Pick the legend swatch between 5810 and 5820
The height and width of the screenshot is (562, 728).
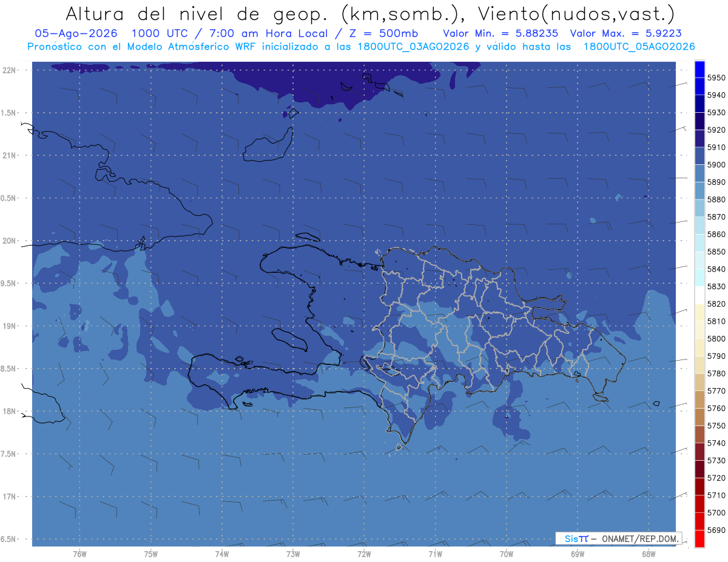pos(699,312)
